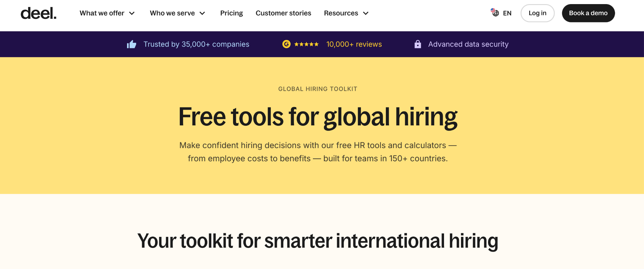Image resolution: width=644 pixels, height=269 pixels.
Task: Select the EN language label
Action: 507,13
